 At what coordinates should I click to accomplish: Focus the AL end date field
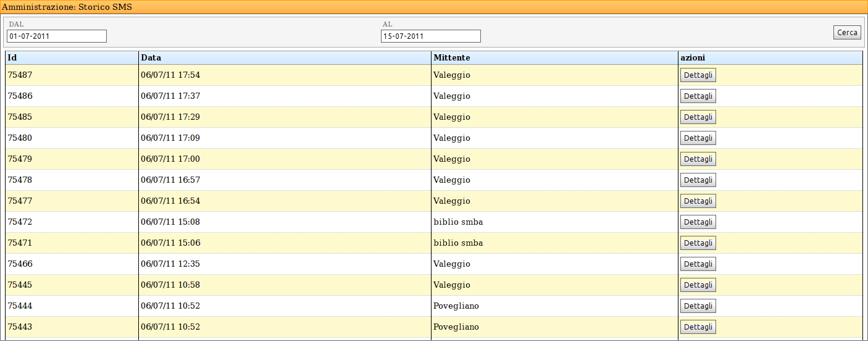[x=430, y=36]
